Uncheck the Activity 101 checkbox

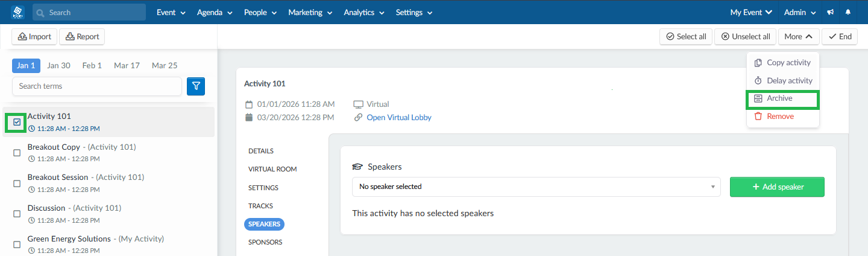coord(17,122)
